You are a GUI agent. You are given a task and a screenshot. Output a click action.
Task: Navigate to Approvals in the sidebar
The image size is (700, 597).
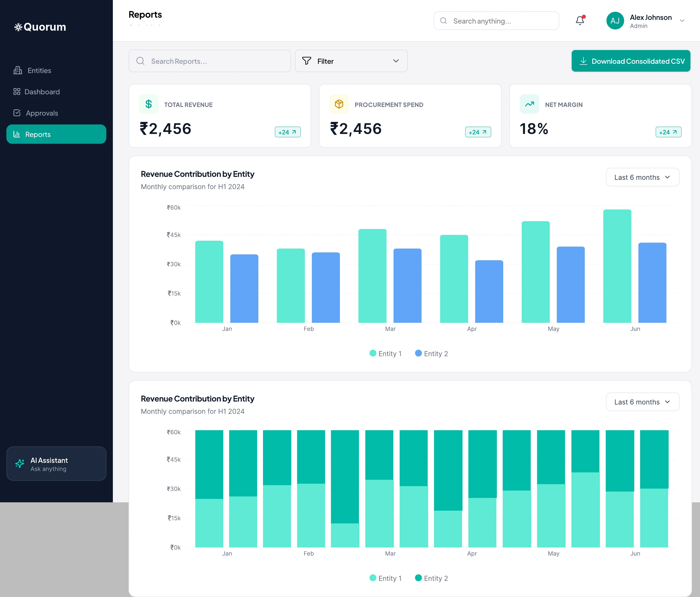pos(56,113)
